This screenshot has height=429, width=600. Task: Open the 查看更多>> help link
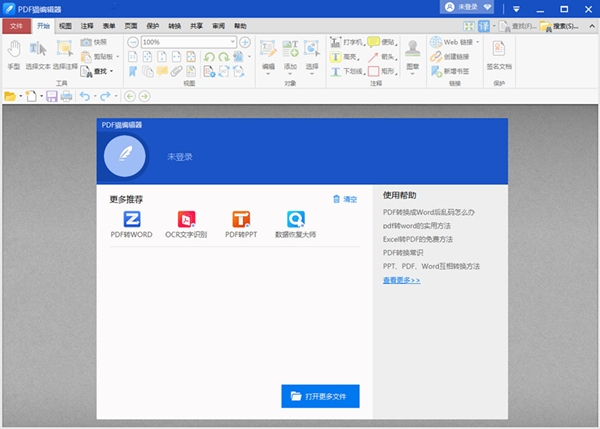click(401, 281)
